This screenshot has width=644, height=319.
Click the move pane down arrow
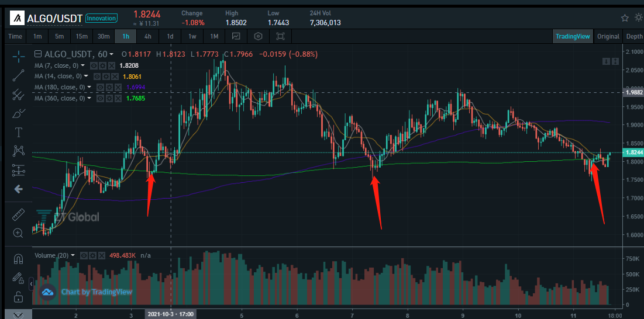click(x=606, y=61)
